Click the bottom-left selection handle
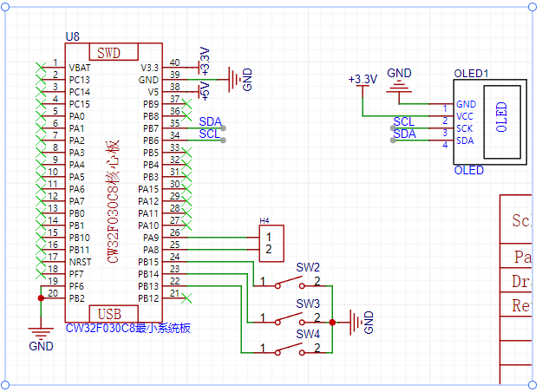Screen dimensions: 542x392 [6, 385]
